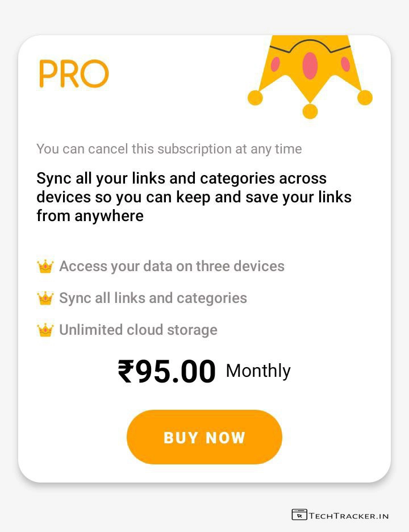Click the Monthly billing period label

(x=258, y=371)
